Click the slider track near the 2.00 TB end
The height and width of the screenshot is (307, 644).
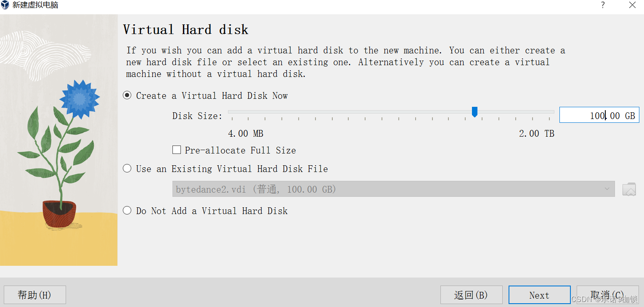pyautogui.click(x=543, y=112)
